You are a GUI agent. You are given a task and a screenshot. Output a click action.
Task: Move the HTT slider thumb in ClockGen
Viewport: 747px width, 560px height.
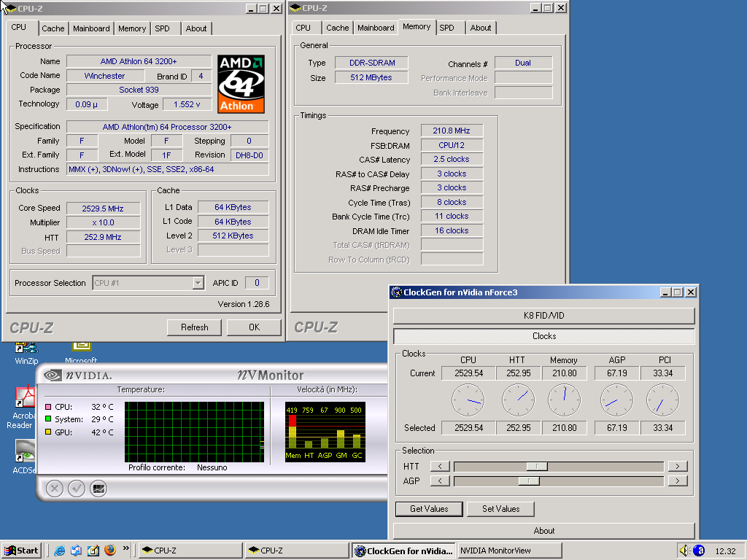click(537, 466)
